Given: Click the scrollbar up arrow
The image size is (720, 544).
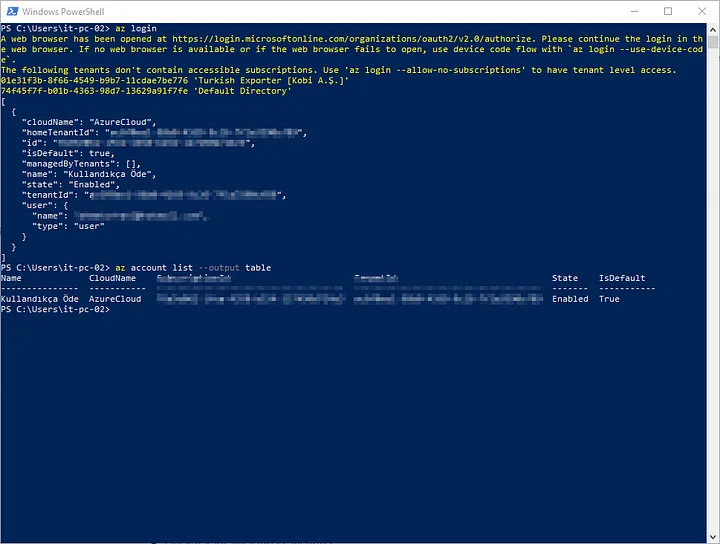Looking at the screenshot, I should tap(711, 29).
